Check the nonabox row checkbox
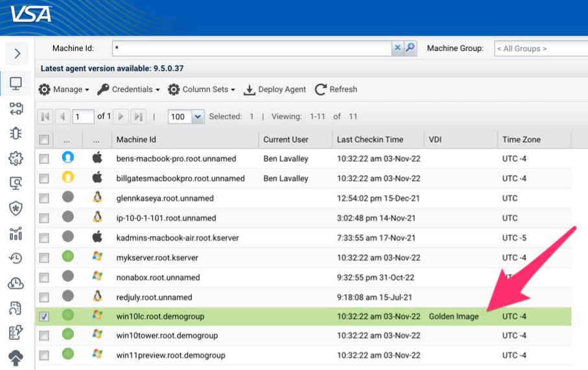Screen dimensions: 588x370 point(44,278)
